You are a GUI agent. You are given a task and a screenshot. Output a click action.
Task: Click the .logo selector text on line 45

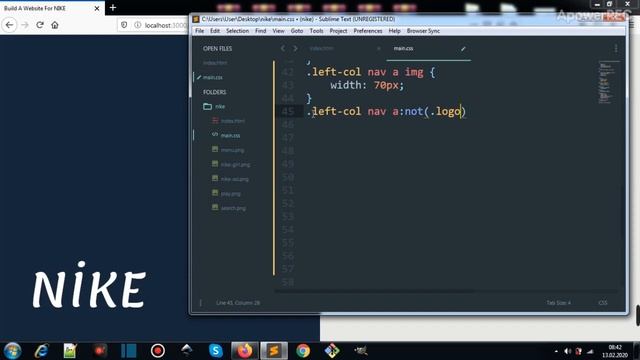click(x=445, y=111)
